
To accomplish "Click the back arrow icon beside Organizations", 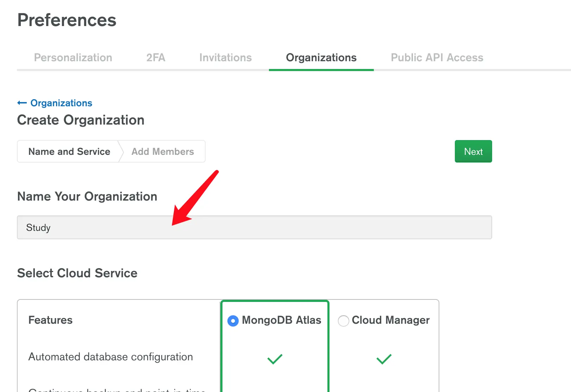I will coord(22,103).
